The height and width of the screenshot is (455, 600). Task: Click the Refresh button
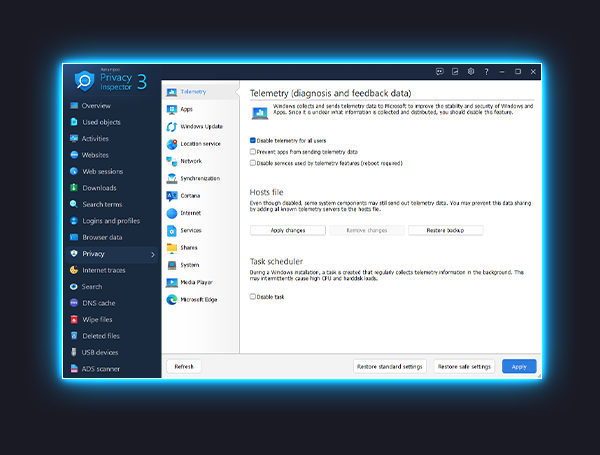tap(184, 367)
